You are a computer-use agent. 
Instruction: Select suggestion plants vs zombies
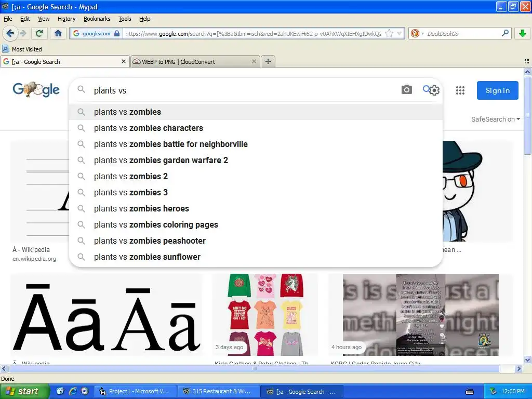[256, 112]
